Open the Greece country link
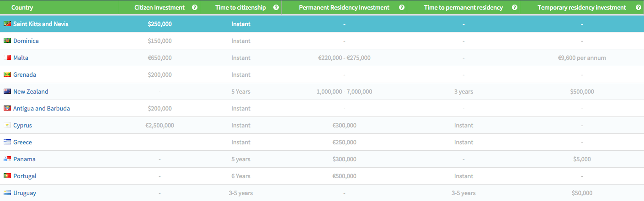644x201 pixels. click(22, 142)
